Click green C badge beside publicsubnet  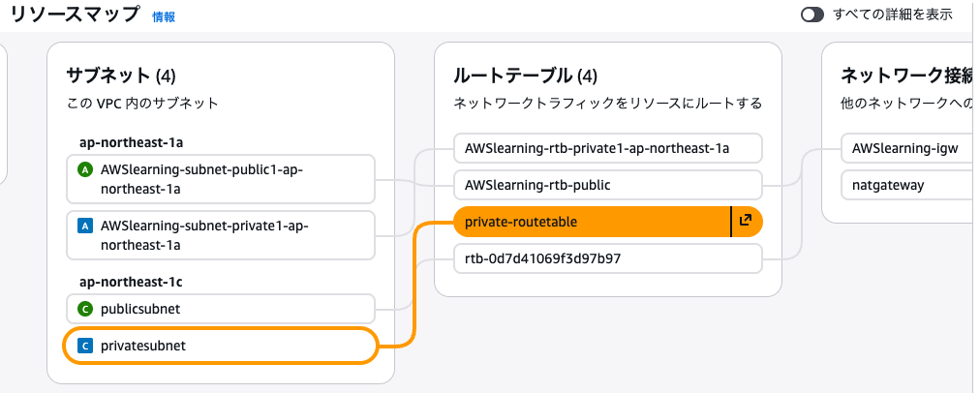click(x=84, y=310)
